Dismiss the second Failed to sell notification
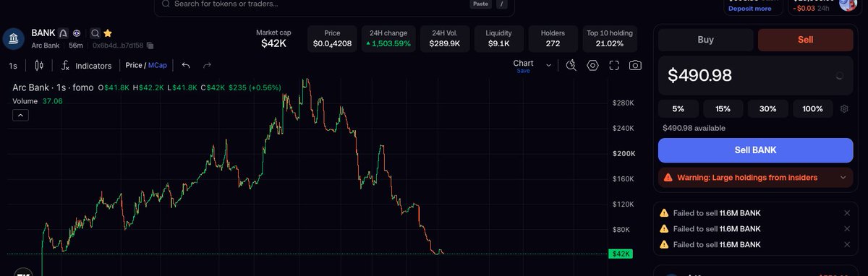Viewport: 868px width, 276px height. pos(847,229)
